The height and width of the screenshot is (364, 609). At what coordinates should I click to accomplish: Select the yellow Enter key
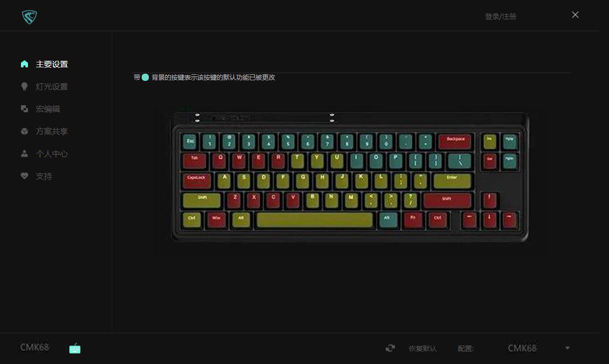click(452, 181)
